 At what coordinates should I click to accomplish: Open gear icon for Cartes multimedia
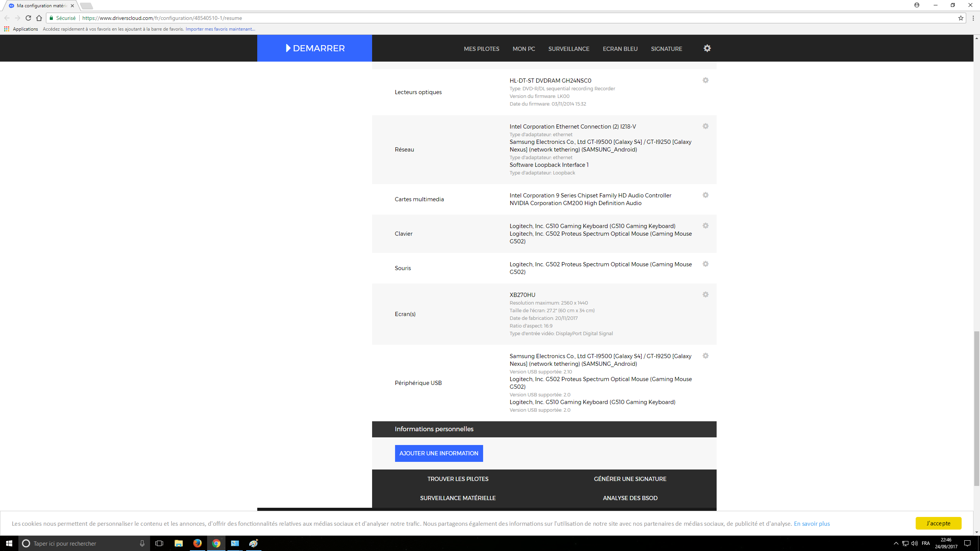tap(706, 195)
